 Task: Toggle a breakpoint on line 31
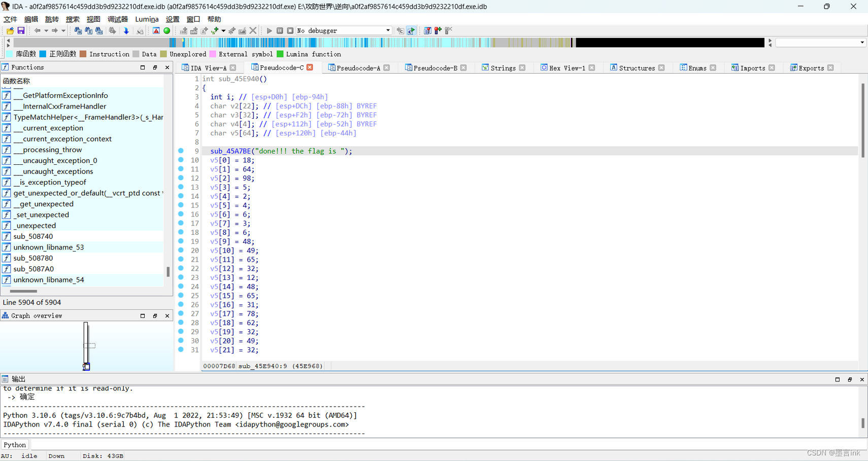[181, 350]
